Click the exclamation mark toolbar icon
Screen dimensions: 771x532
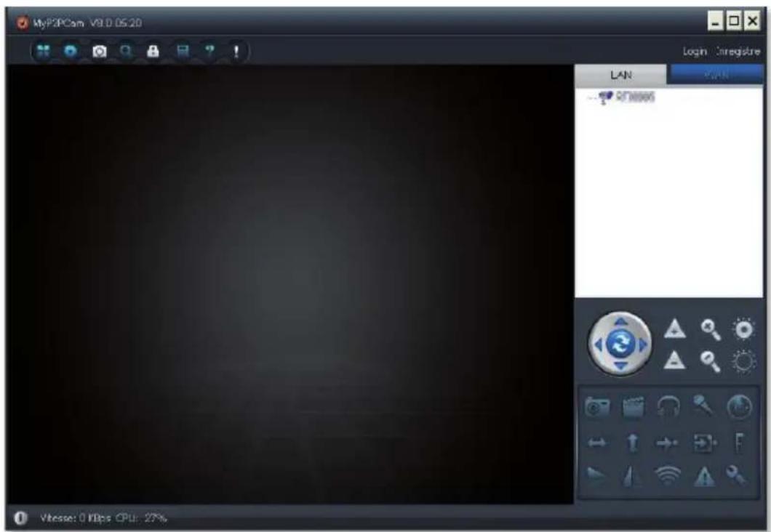(236, 51)
